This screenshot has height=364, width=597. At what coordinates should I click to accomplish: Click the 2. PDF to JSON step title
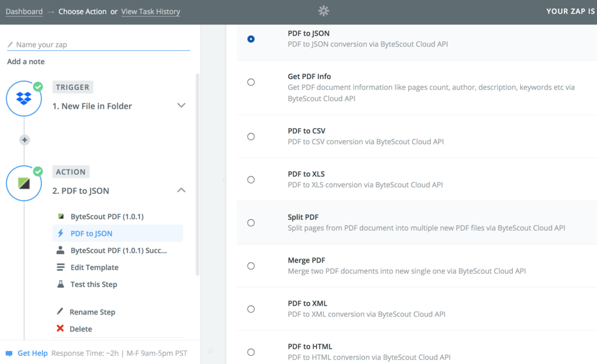[80, 191]
